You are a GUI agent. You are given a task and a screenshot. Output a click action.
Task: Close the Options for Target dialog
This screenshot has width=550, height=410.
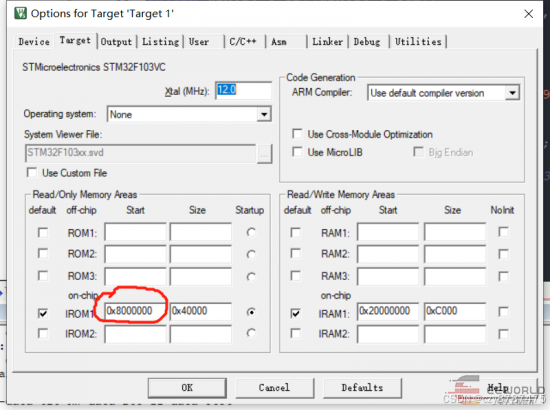click(x=528, y=14)
